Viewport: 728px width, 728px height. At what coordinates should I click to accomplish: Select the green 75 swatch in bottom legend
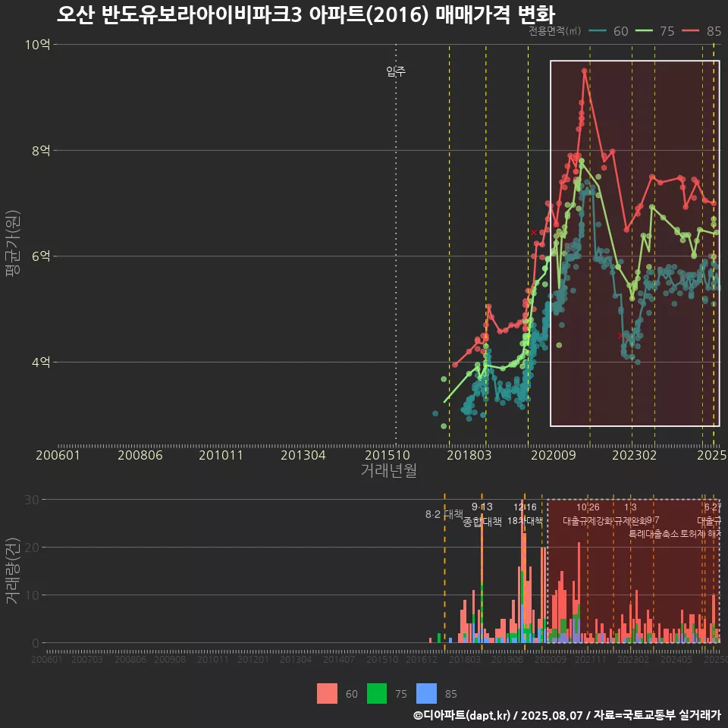[x=377, y=694]
